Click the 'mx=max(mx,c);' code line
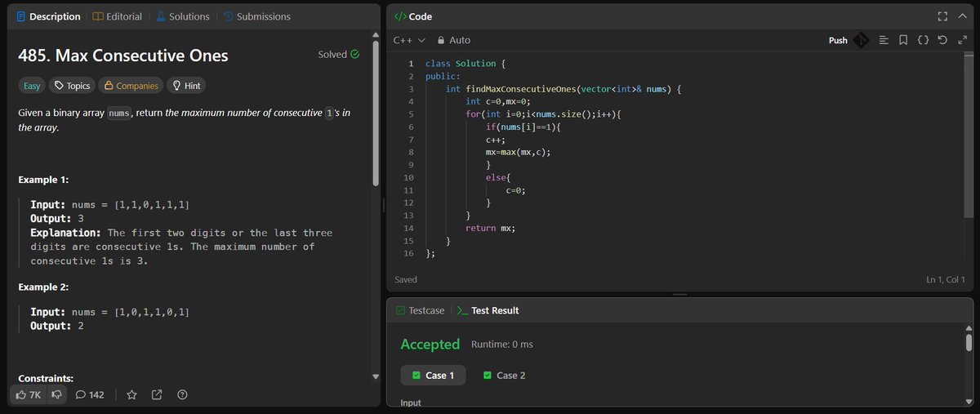 click(x=519, y=152)
